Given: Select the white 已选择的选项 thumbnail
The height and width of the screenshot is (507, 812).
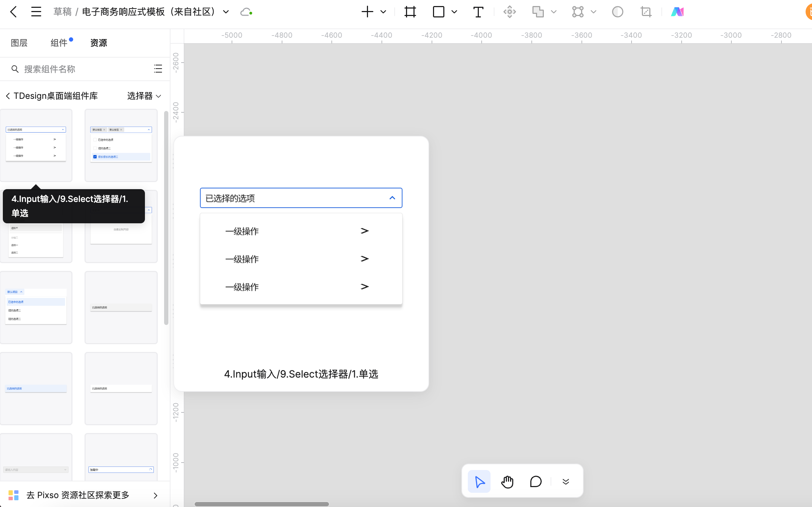Looking at the screenshot, I should [x=121, y=388].
